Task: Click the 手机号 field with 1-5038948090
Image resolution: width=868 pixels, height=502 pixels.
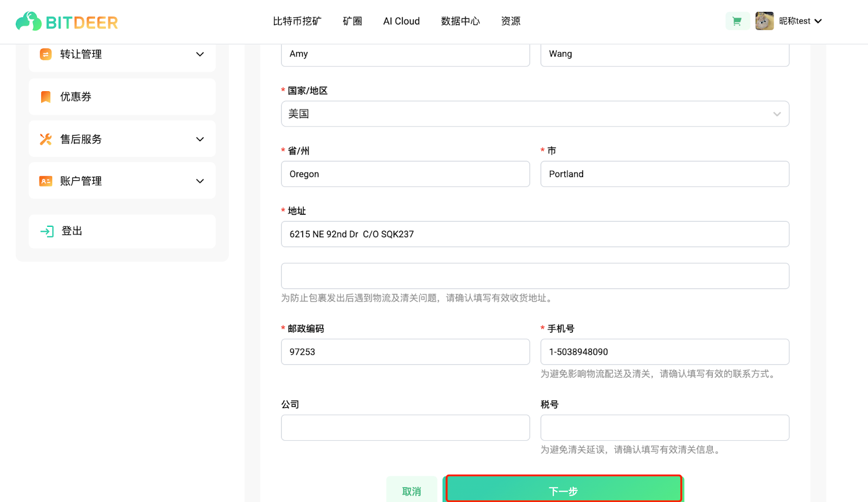Action: coord(665,352)
